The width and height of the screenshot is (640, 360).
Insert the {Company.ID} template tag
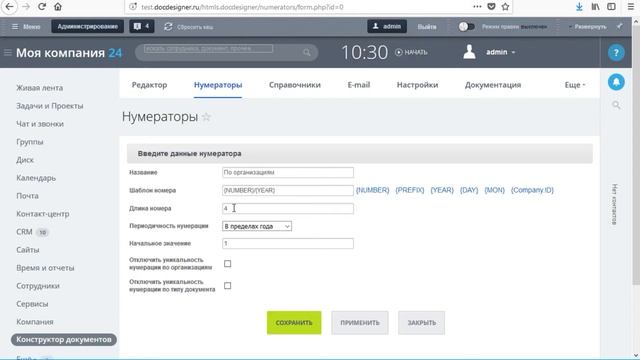(x=532, y=190)
